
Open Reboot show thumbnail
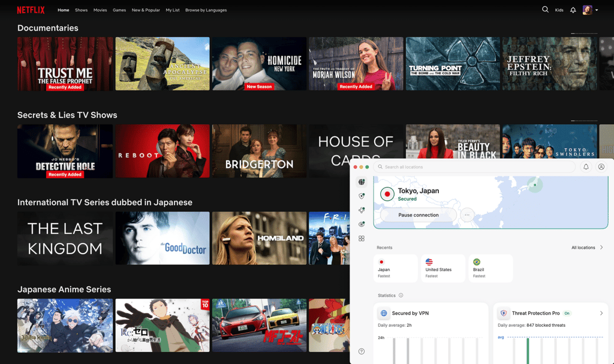tap(162, 151)
